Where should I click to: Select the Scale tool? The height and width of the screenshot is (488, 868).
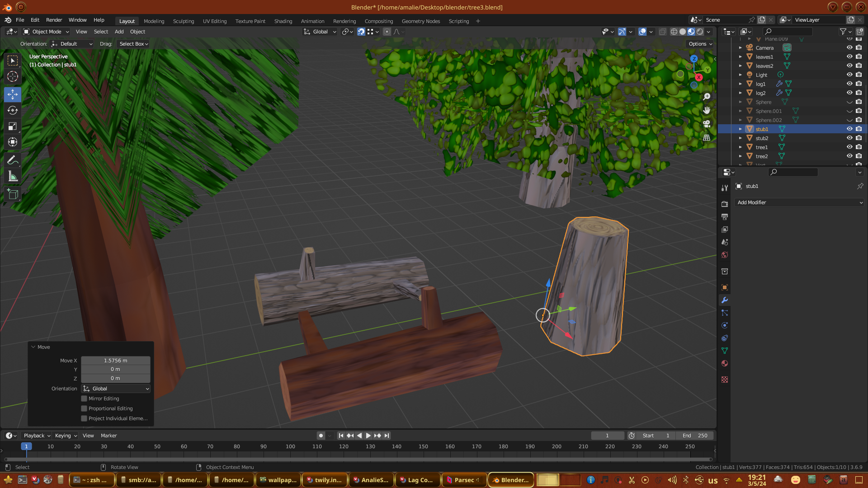[13, 126]
